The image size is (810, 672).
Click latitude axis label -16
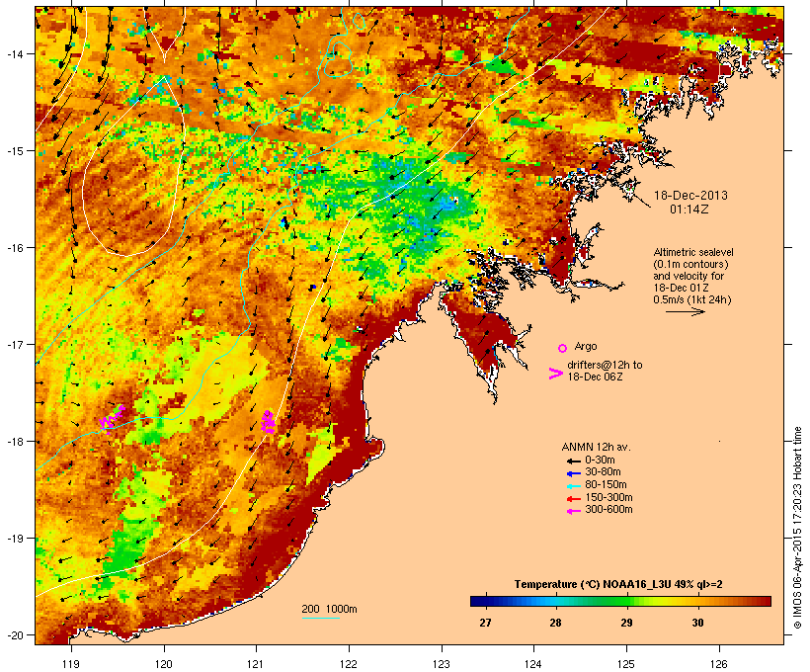point(14,248)
